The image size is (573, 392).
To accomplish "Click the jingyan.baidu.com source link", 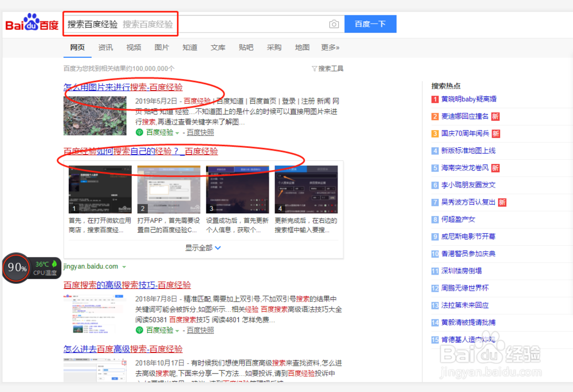I will click(91, 266).
